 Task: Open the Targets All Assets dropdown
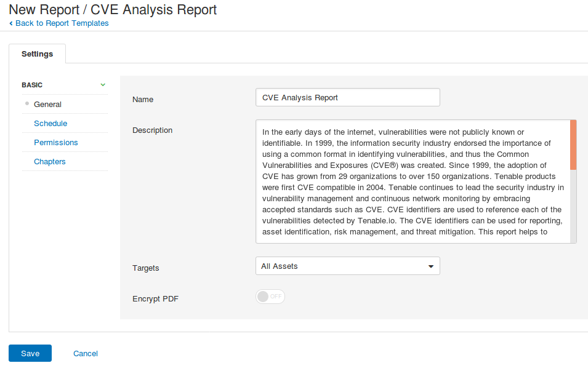[x=348, y=266]
